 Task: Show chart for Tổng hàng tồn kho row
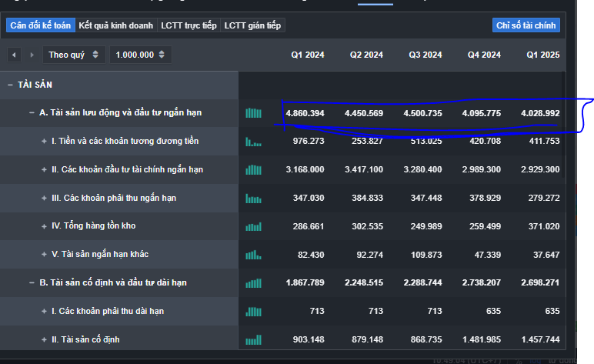click(254, 226)
